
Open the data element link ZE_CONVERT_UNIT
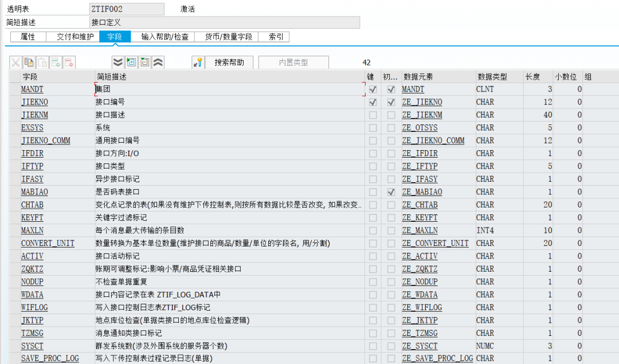pos(435,244)
